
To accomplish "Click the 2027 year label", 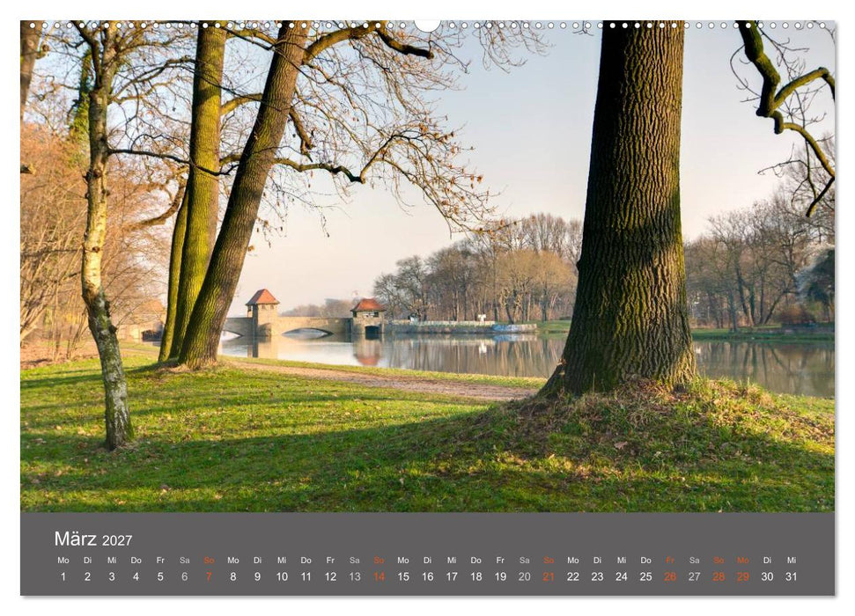I will coord(117,540).
